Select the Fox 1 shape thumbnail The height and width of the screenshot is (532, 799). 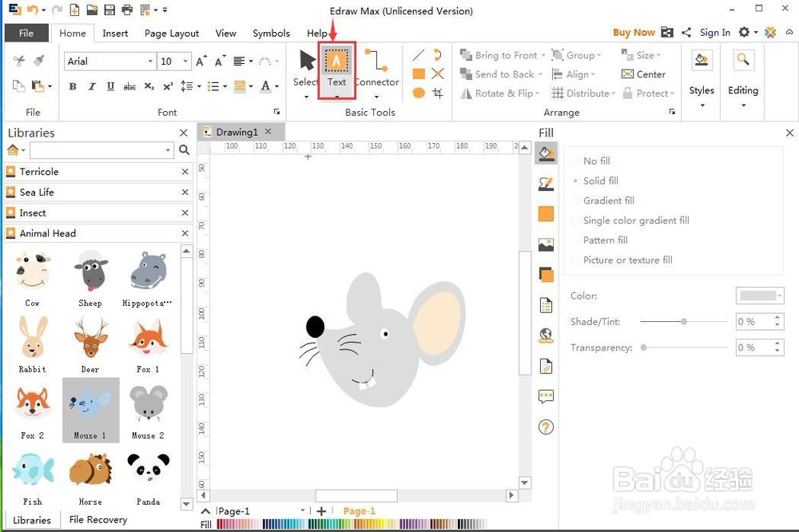pyautogui.click(x=149, y=346)
